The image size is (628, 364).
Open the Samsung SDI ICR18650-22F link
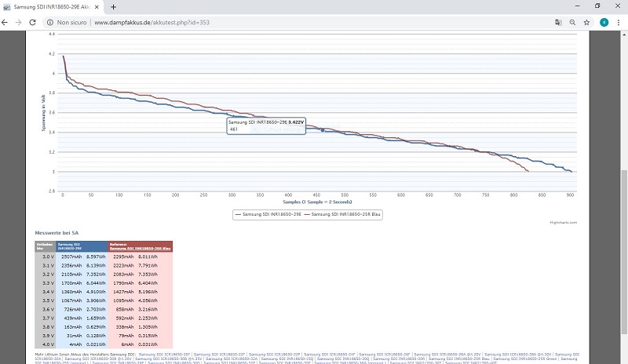click(220, 355)
